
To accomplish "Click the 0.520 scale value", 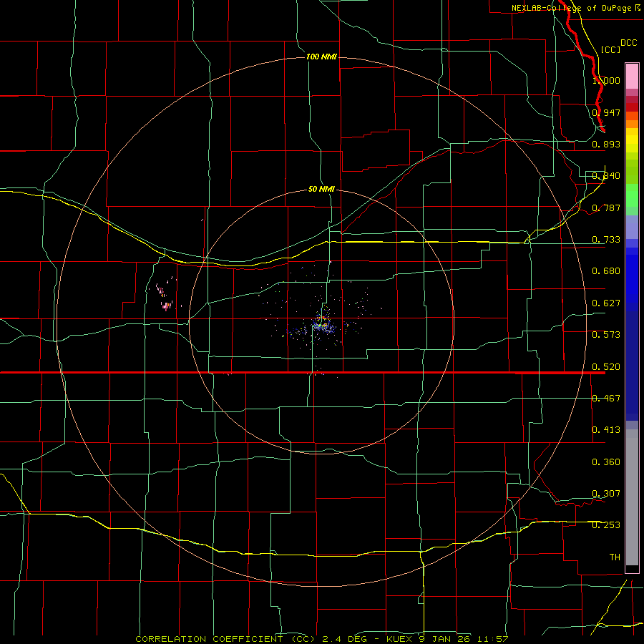I will click(606, 367).
